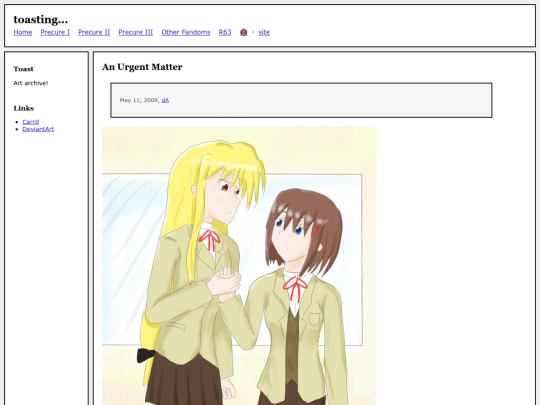Open the Home navigation link
The image size is (540, 405).
click(23, 32)
